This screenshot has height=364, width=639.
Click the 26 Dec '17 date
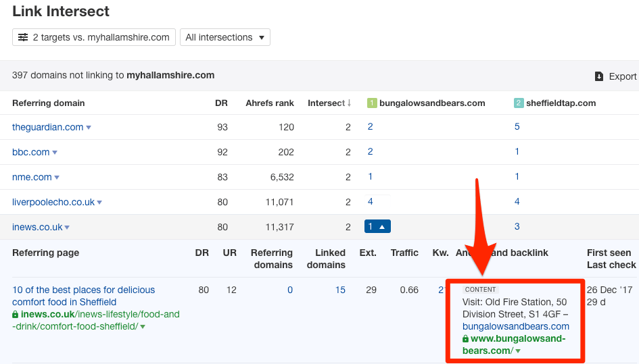[610, 290]
